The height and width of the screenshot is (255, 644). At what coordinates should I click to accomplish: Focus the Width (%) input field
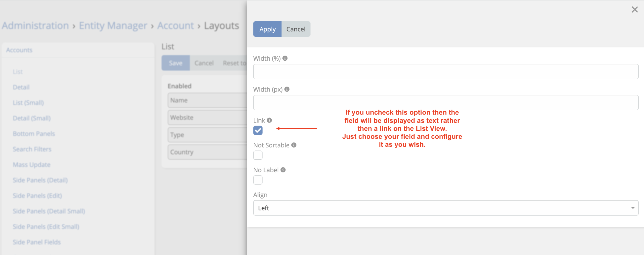pyautogui.click(x=446, y=72)
